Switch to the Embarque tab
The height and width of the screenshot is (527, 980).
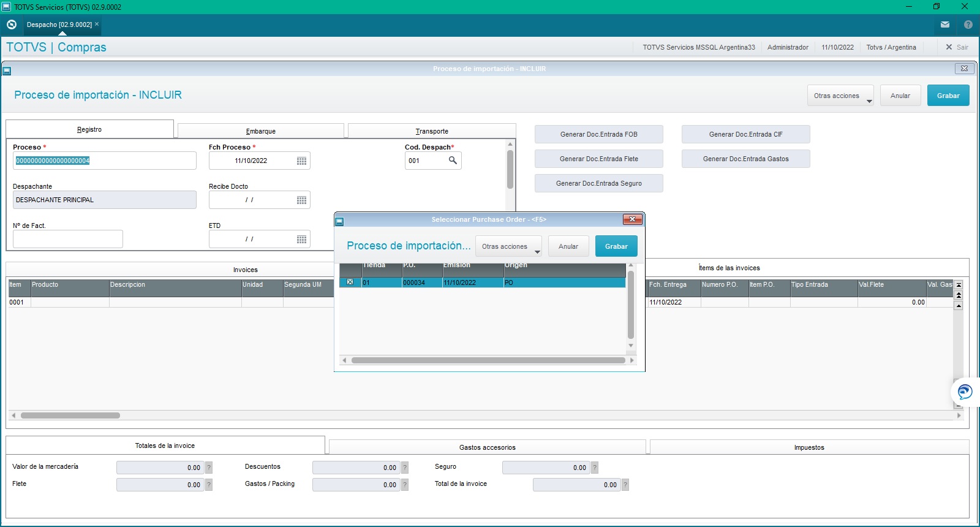[261, 131]
